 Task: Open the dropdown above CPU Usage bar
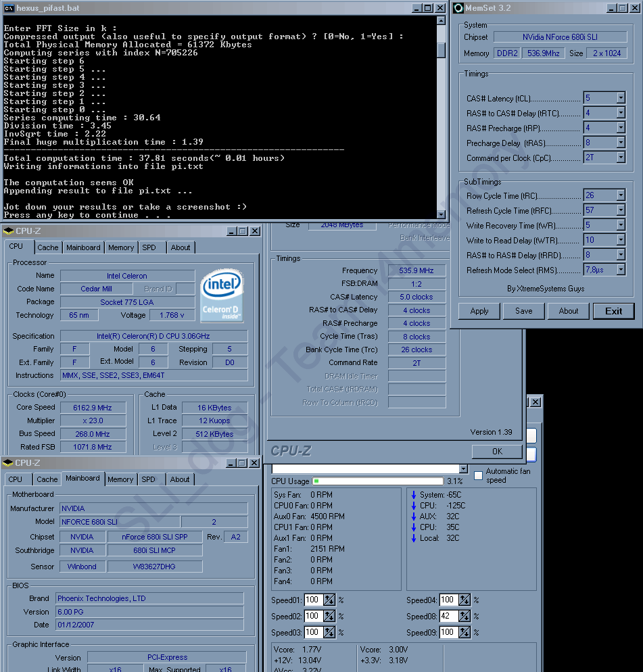pos(463,469)
